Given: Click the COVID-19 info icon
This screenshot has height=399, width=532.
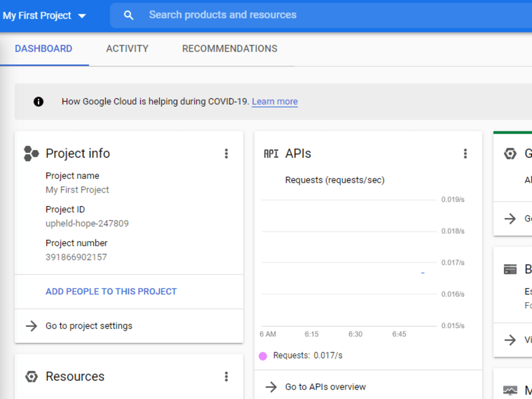Looking at the screenshot, I should (38, 101).
